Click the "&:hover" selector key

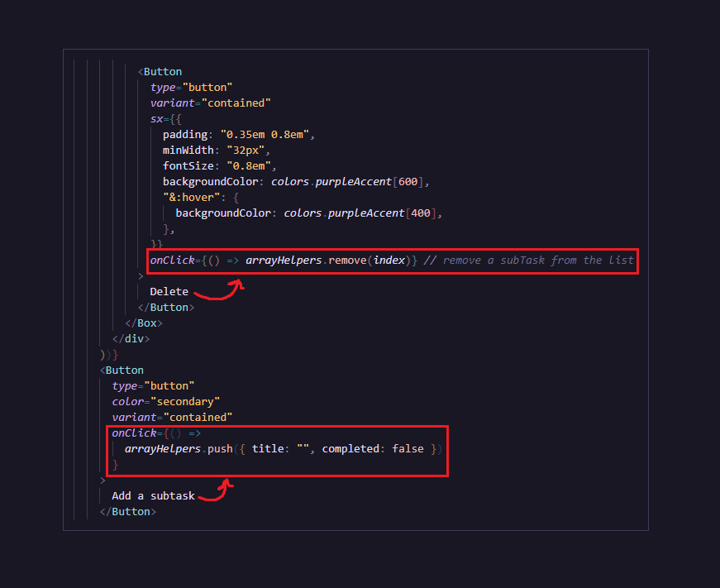point(192,198)
